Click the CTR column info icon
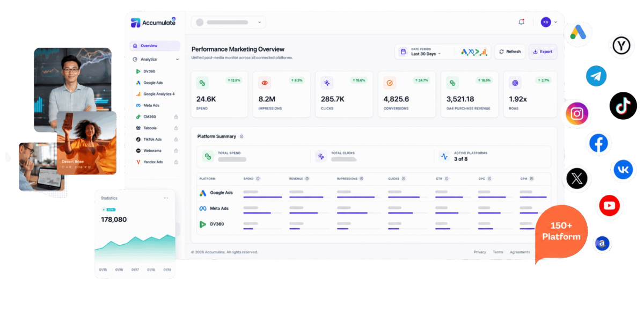 446,178
